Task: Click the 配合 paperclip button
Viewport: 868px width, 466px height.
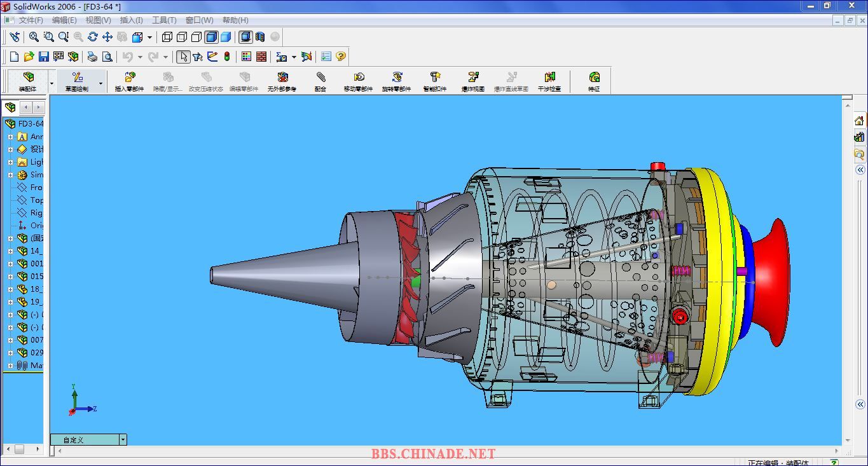Action: [320, 81]
